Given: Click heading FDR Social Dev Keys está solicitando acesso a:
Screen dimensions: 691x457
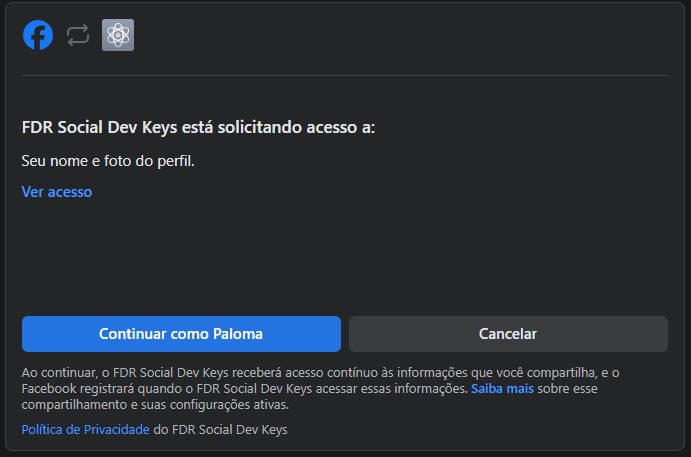Looking at the screenshot, I should pos(198,127).
